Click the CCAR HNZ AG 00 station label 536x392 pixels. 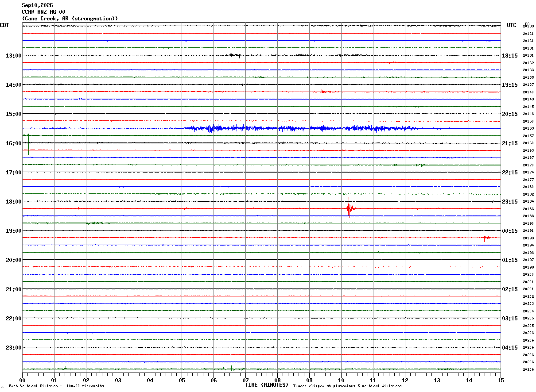pos(43,12)
